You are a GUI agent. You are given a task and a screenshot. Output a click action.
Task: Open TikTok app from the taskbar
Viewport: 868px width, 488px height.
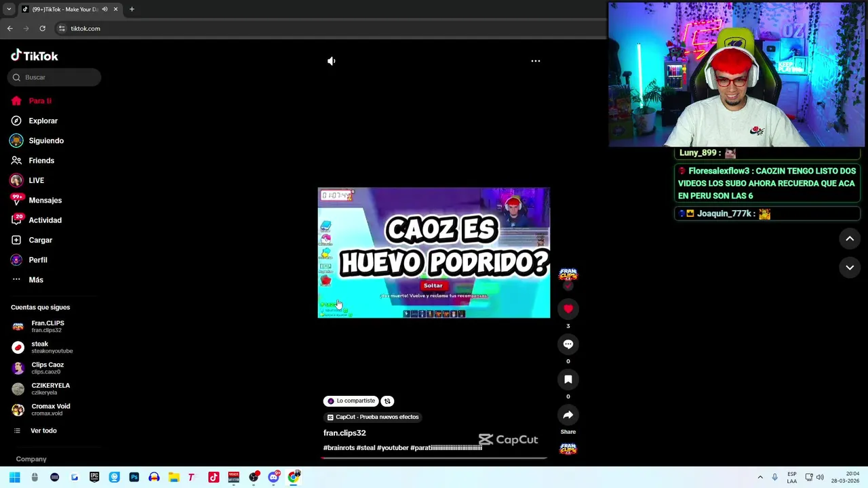(214, 477)
